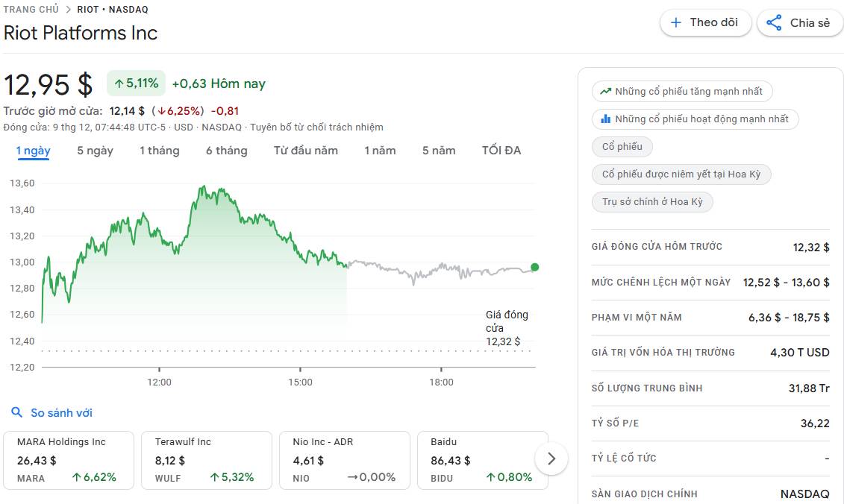The height and width of the screenshot is (504, 844).
Task: Follow the stock with Theo dõi button
Action: pyautogui.click(x=706, y=22)
